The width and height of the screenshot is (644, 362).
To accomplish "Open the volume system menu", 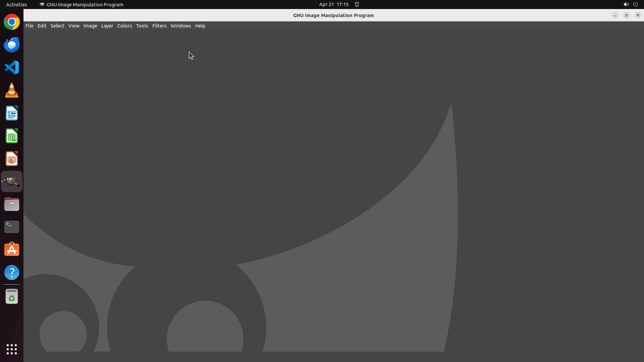I will pyautogui.click(x=626, y=4).
